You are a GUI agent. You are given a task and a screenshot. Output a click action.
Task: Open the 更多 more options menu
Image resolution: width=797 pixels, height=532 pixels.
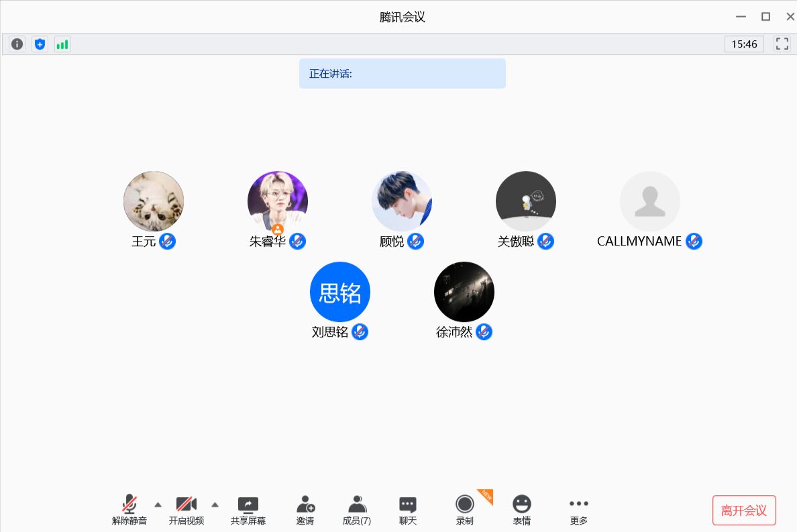coord(578,510)
